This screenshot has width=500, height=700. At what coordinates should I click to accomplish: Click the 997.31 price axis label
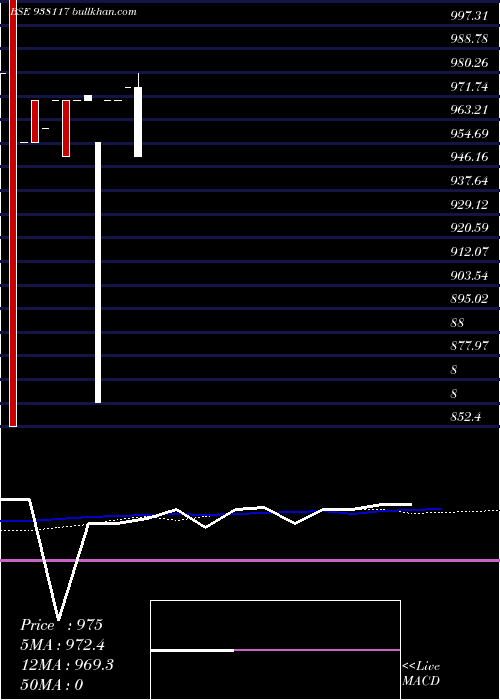click(469, 16)
